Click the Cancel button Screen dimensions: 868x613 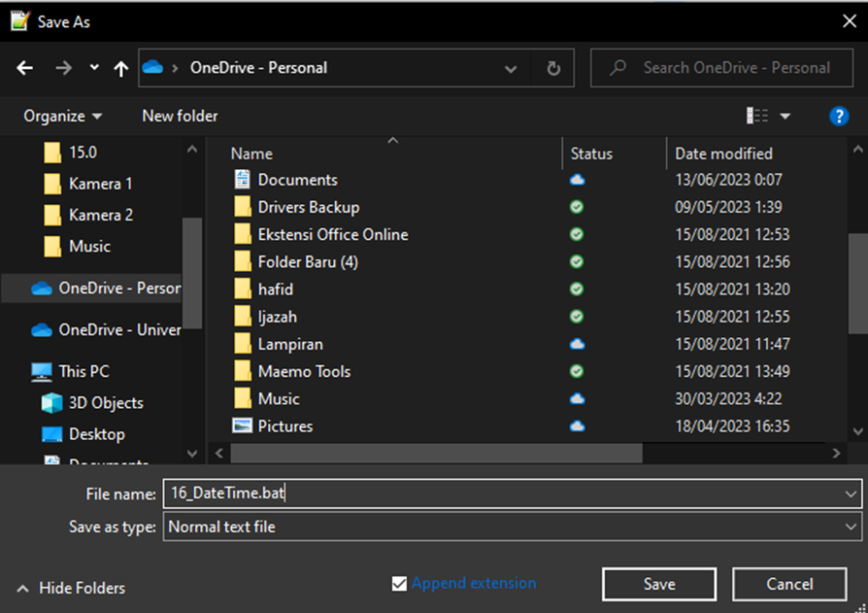click(x=789, y=584)
